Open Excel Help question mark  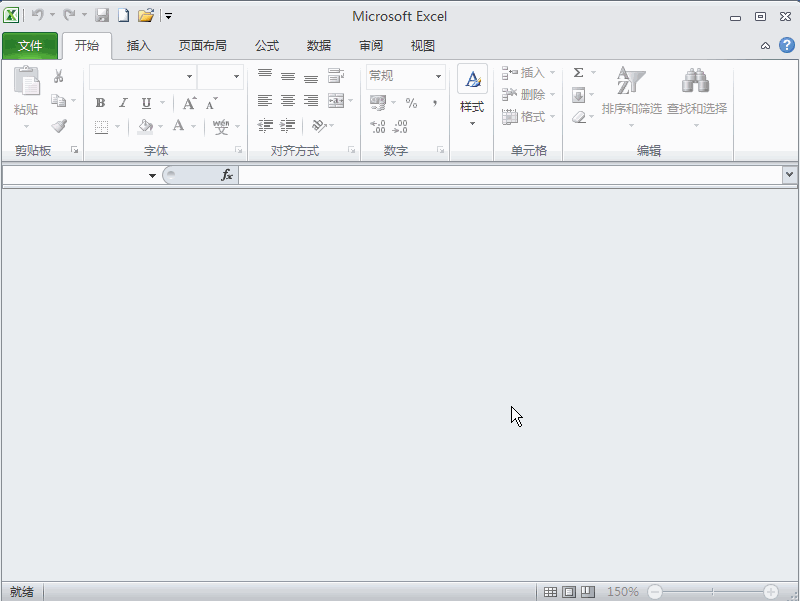pyautogui.click(x=787, y=45)
